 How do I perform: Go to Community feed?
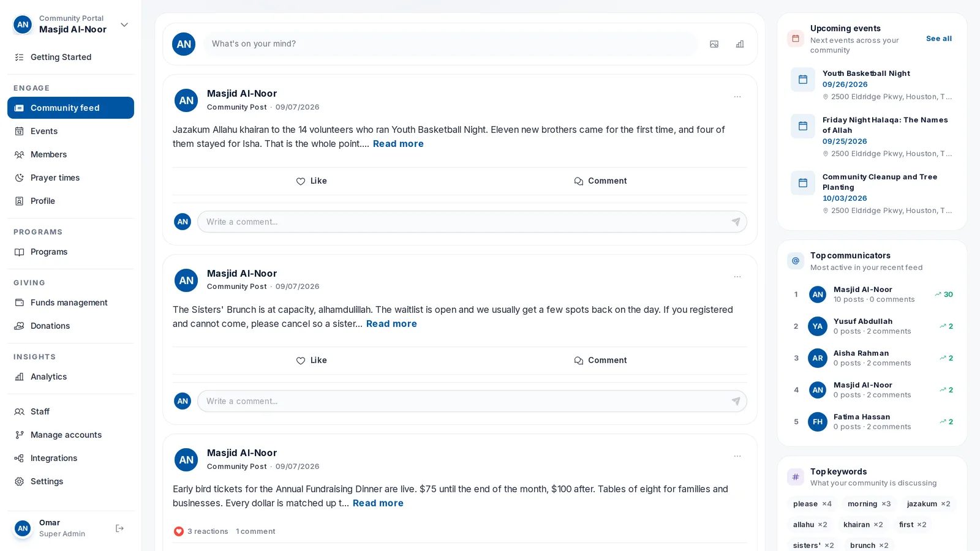pos(70,108)
